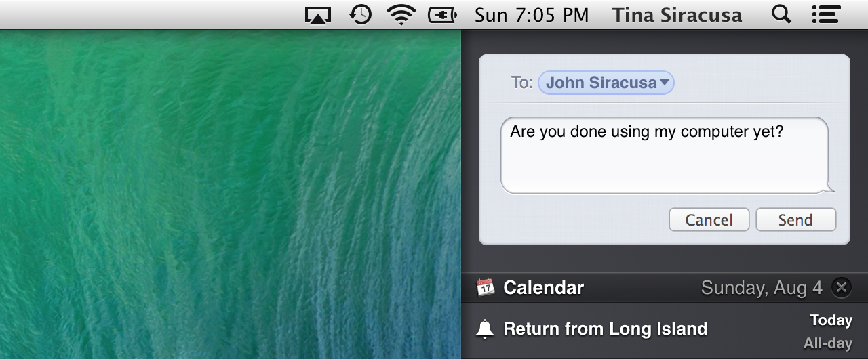Screen dimensions: 868x359
Task: Send the message to John
Action: [796, 219]
